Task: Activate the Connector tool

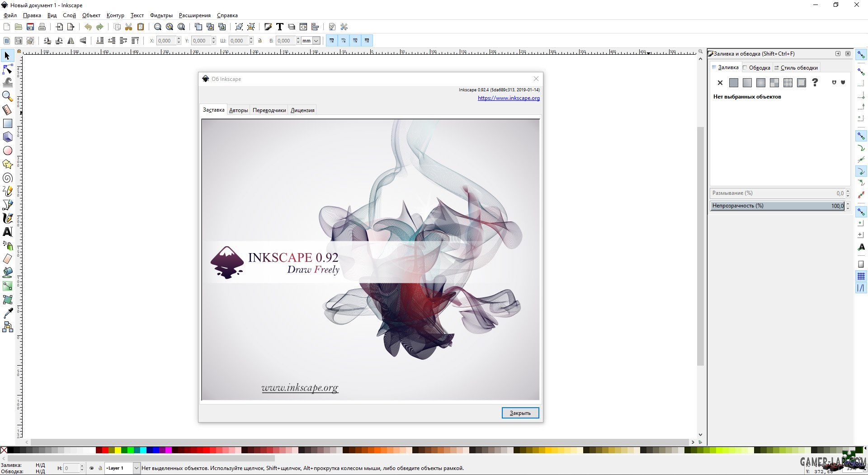Action: point(7,327)
